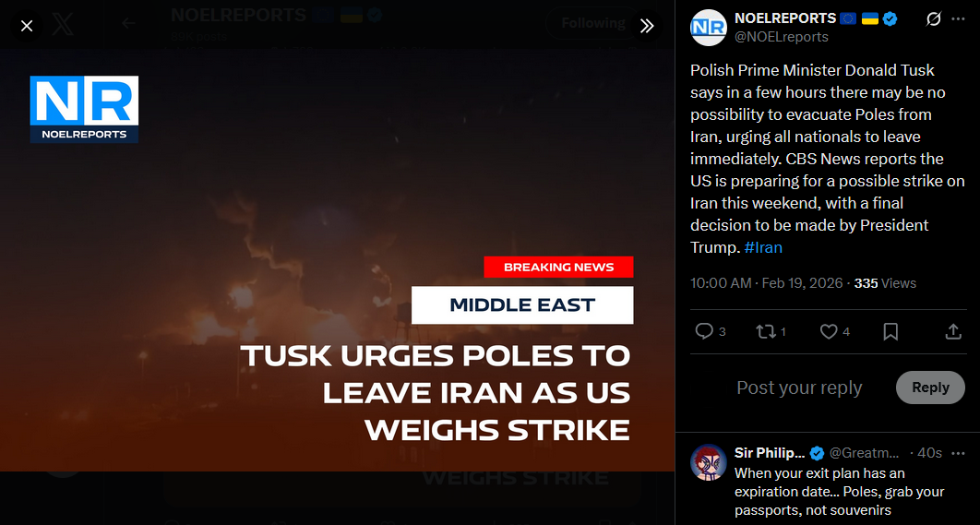Open the Grok explain icon beside the post

click(933, 19)
